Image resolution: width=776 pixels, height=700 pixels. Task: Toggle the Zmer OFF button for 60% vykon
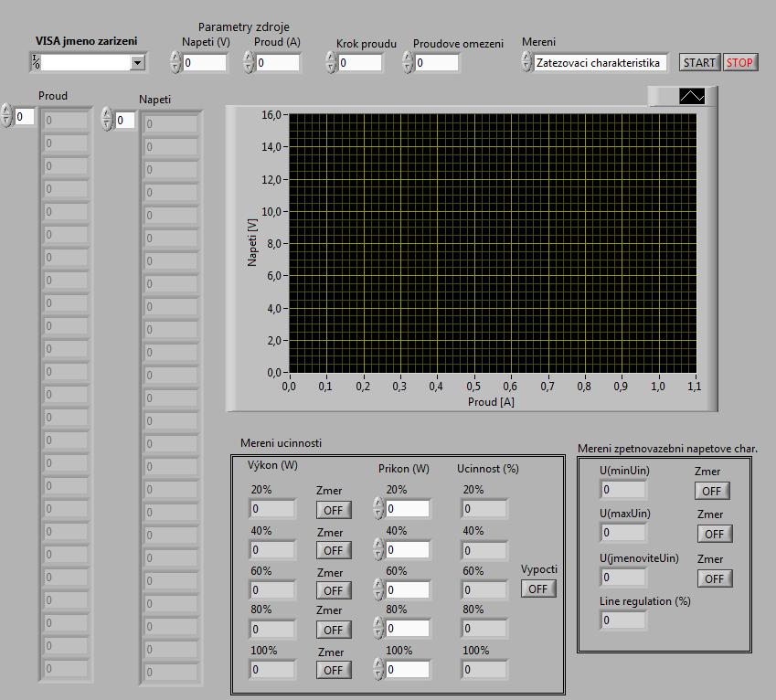tap(334, 590)
